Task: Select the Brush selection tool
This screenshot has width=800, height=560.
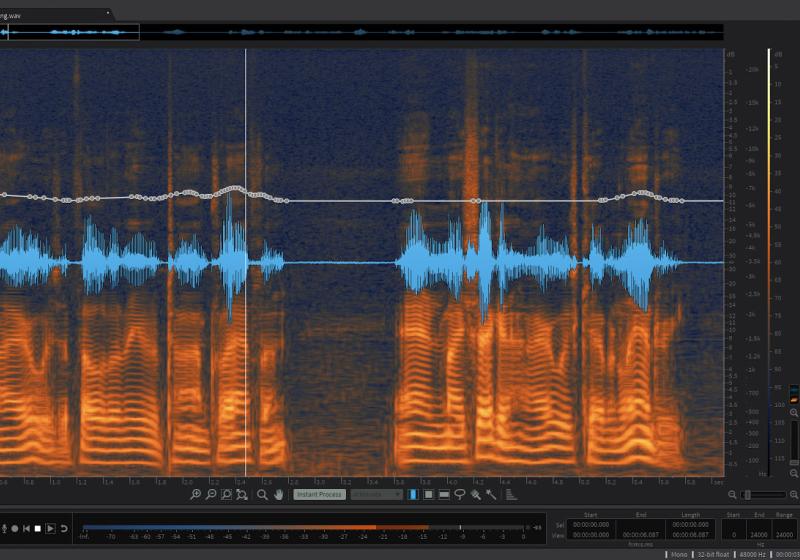Action: [x=476, y=494]
